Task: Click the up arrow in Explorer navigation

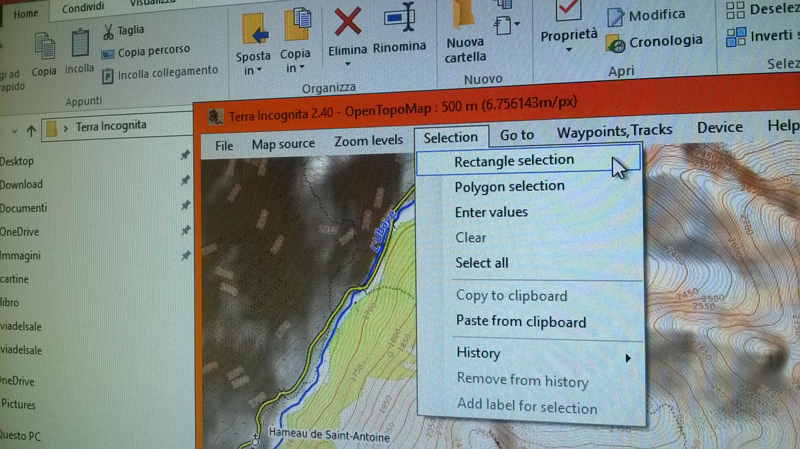Action: point(31,131)
